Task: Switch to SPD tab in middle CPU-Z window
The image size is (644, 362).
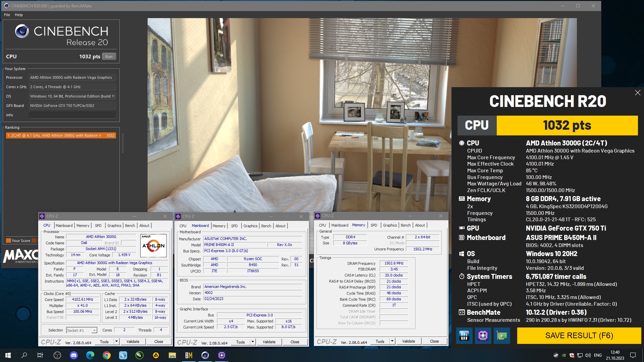Action: coord(234,226)
